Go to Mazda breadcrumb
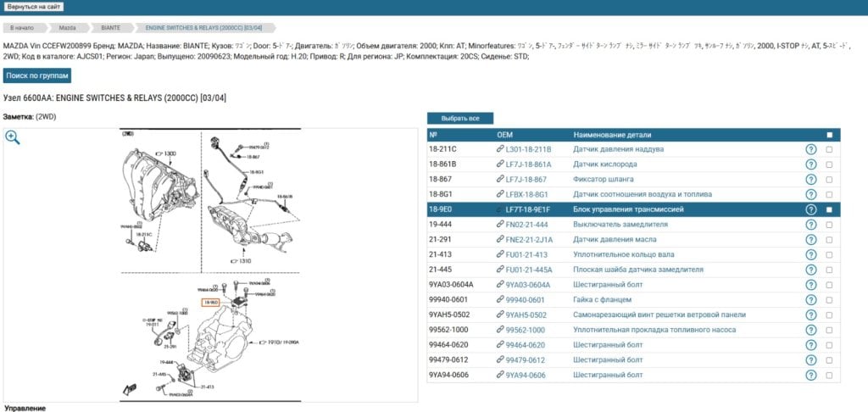This screenshot has width=868, height=412. (68, 28)
